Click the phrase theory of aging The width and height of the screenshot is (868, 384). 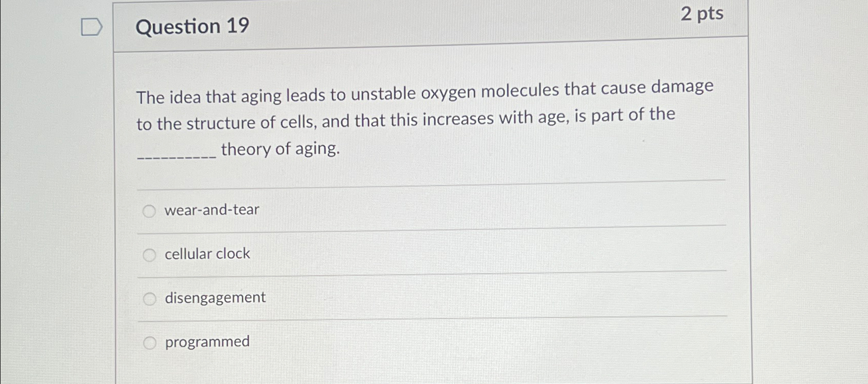pyautogui.click(x=280, y=149)
